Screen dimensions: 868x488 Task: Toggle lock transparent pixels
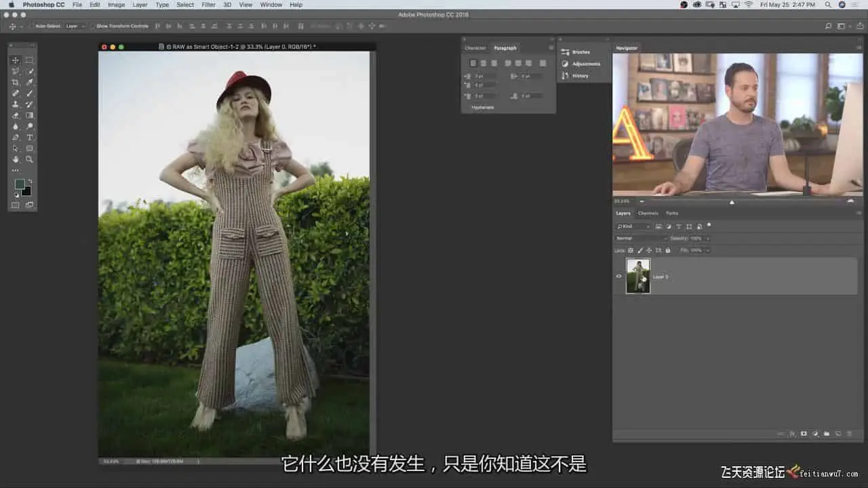[x=631, y=250]
